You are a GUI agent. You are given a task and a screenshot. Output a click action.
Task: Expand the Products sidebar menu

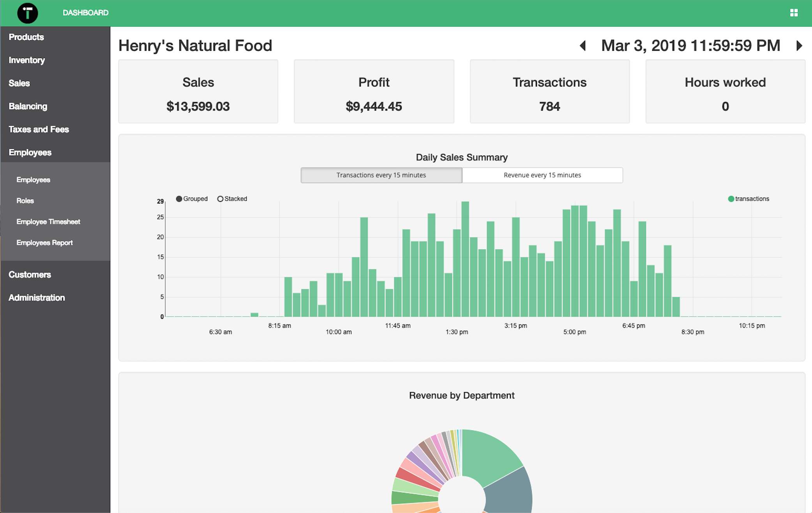click(26, 37)
